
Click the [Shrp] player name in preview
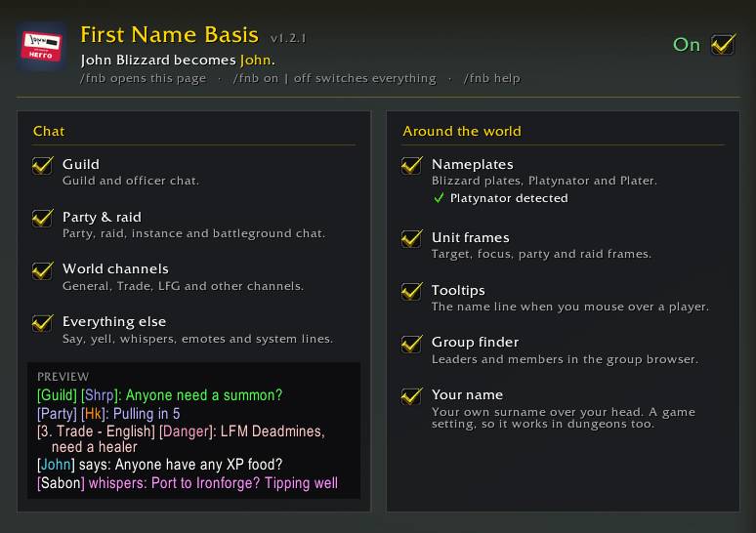tap(100, 395)
